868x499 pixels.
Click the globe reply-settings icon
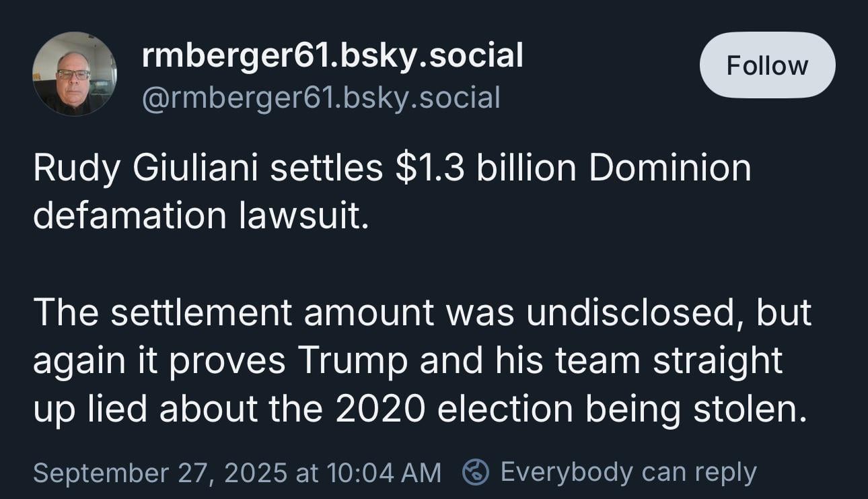coord(475,472)
